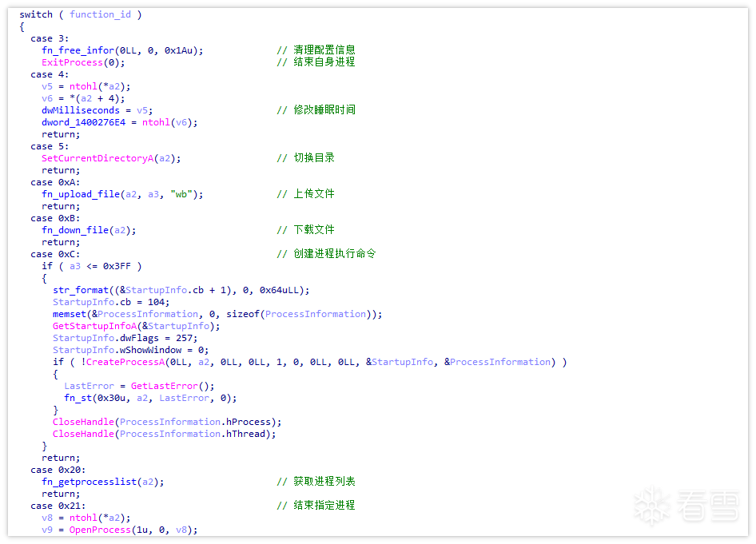Select the 'case 3:' label

coord(50,38)
